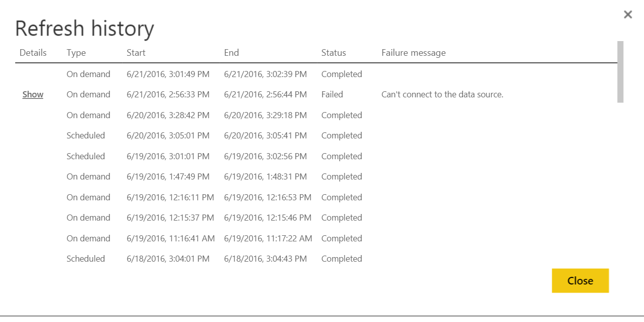Click the Refresh history title

coord(85,28)
